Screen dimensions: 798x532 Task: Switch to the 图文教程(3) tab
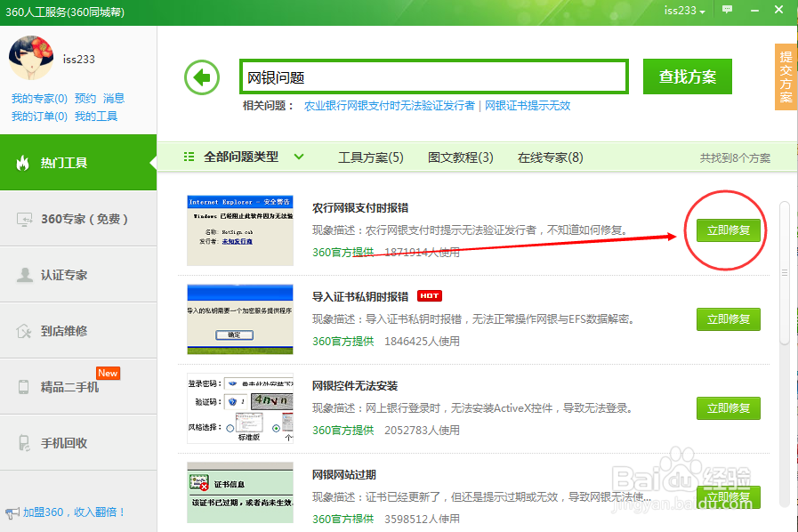[461, 157]
